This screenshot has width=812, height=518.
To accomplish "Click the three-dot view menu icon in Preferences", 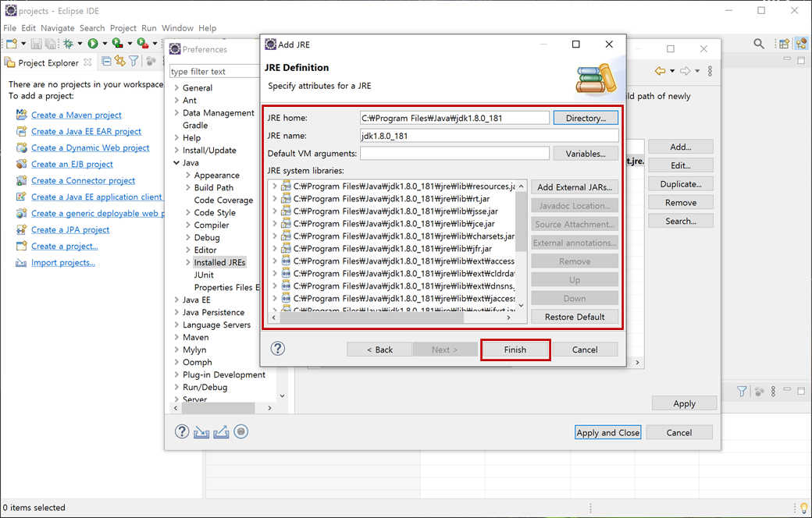I will [x=710, y=71].
